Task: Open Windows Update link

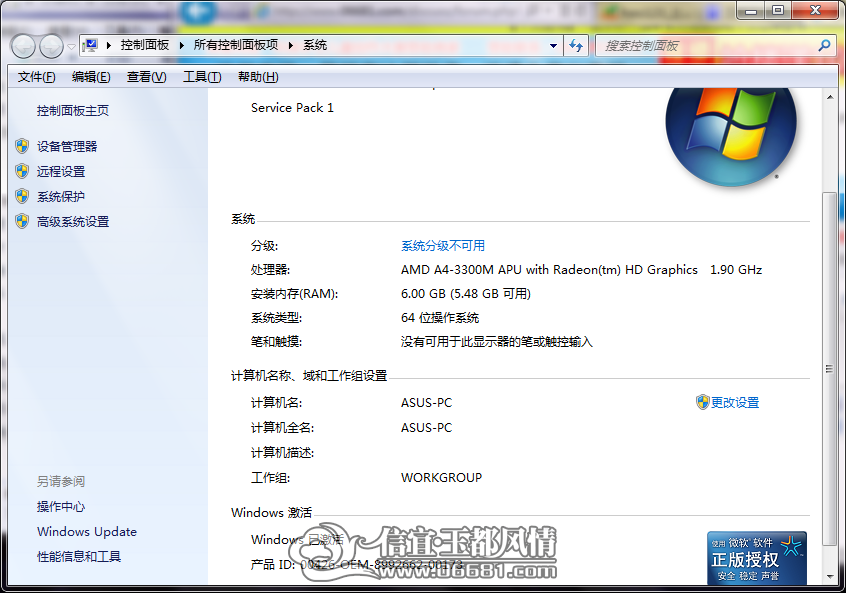Action: tap(87, 531)
